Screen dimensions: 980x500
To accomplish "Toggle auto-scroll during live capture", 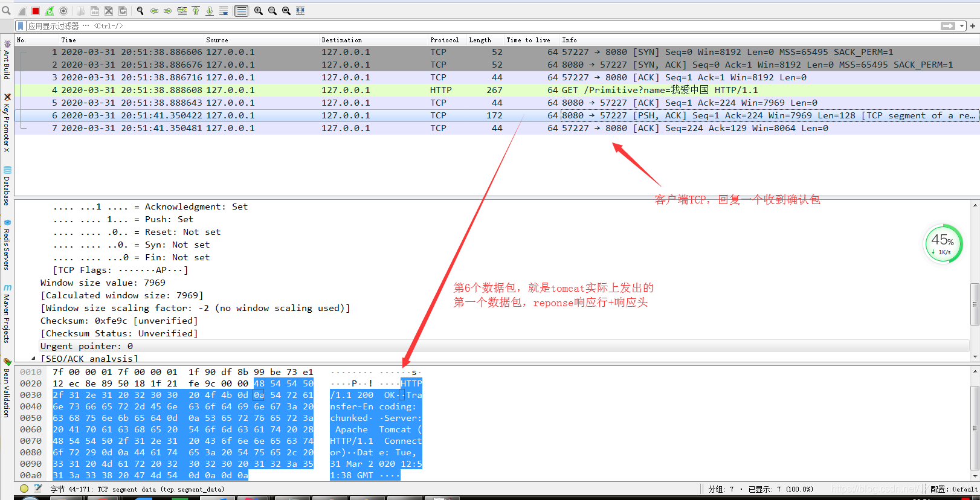I will click(224, 11).
